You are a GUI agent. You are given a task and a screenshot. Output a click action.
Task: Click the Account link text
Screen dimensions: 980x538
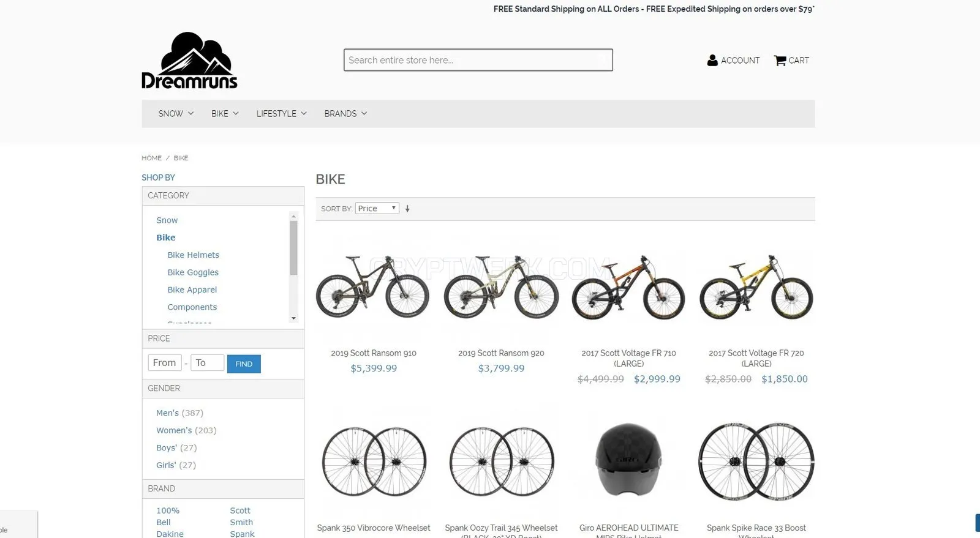pos(741,60)
